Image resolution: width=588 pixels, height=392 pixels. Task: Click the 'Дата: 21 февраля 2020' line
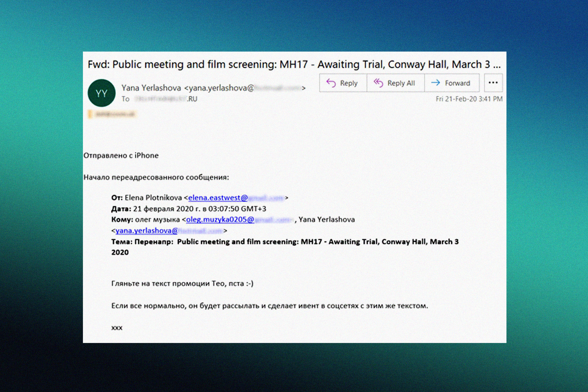189,209
